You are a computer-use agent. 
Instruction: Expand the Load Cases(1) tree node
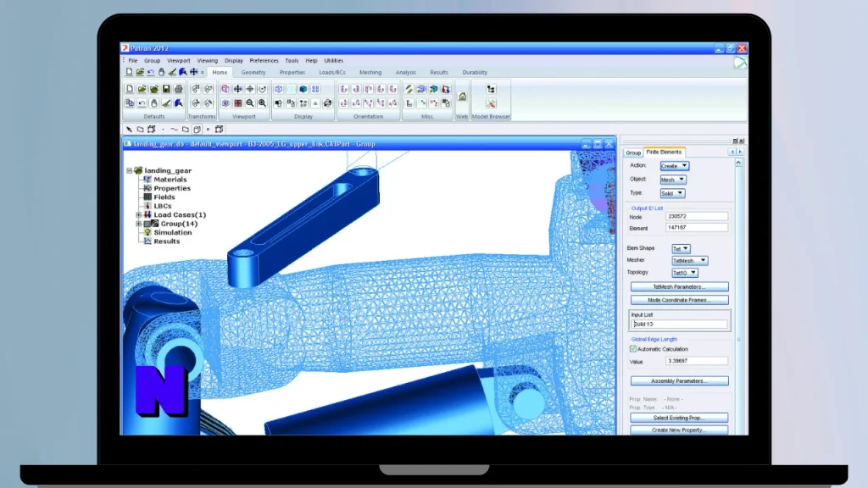pos(139,214)
